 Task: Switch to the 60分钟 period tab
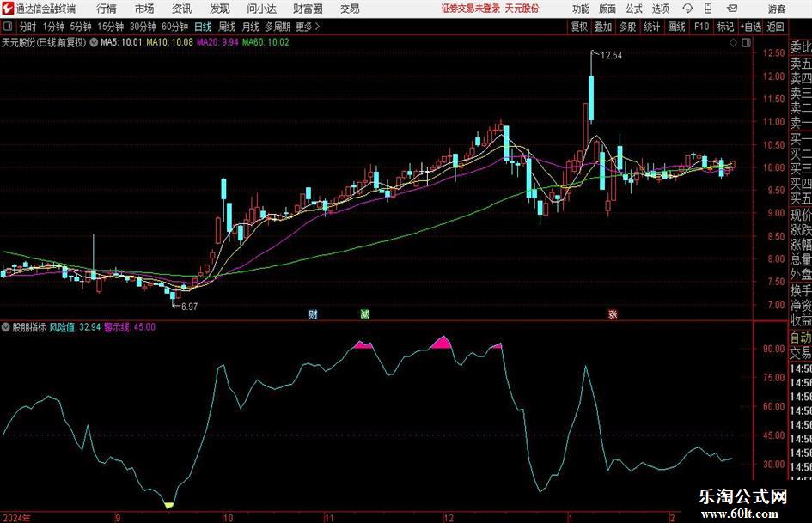[175, 27]
